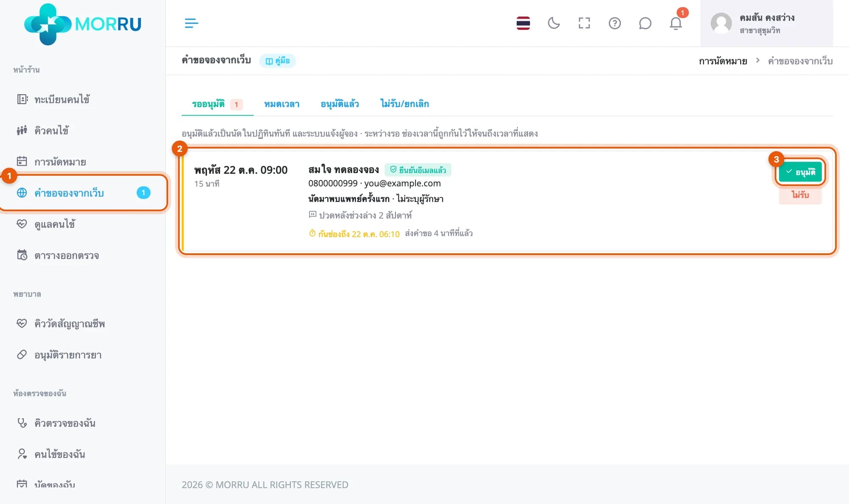Toggle dark mode moon icon
Screen dimensions: 849x504
coord(554,23)
